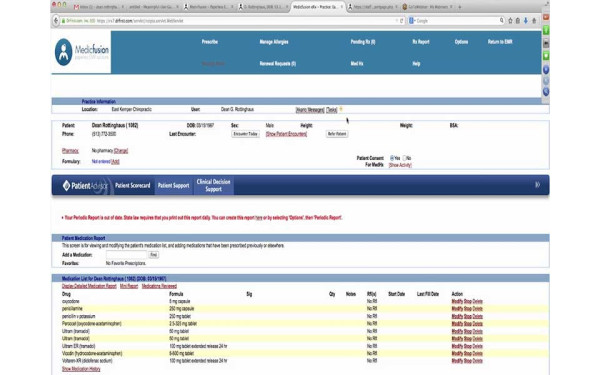Click patient name Dean Rottinghaus (1062)

pos(115,126)
